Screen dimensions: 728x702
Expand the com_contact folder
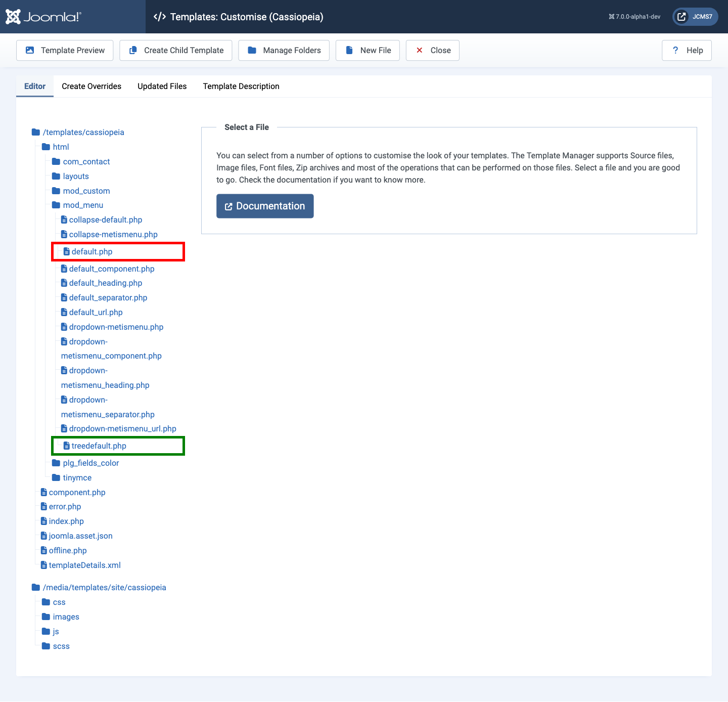coord(81,162)
